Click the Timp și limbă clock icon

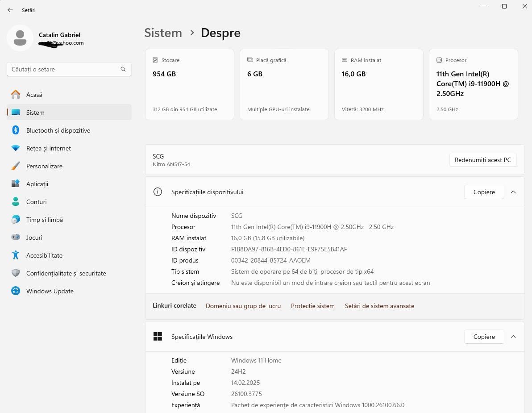[16, 220]
